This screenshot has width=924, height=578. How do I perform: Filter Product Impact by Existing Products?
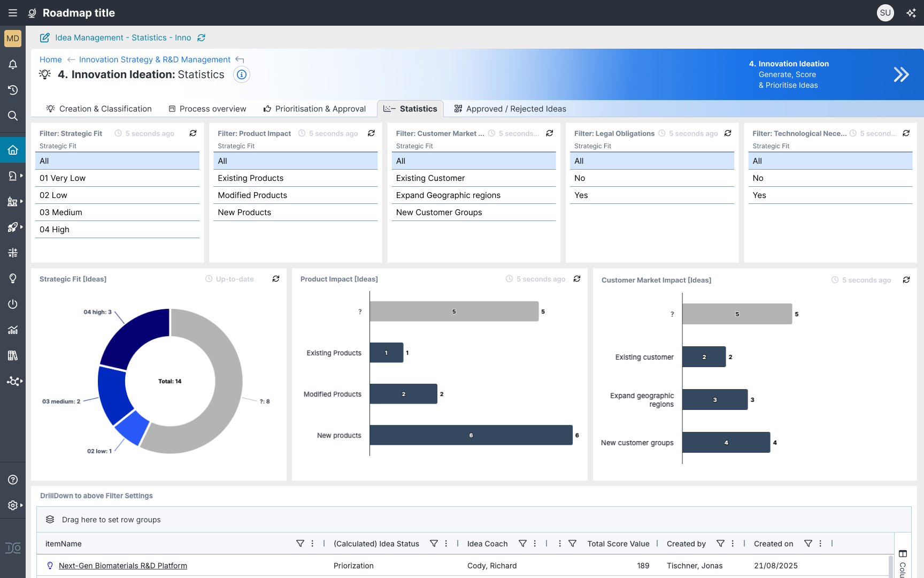point(295,178)
